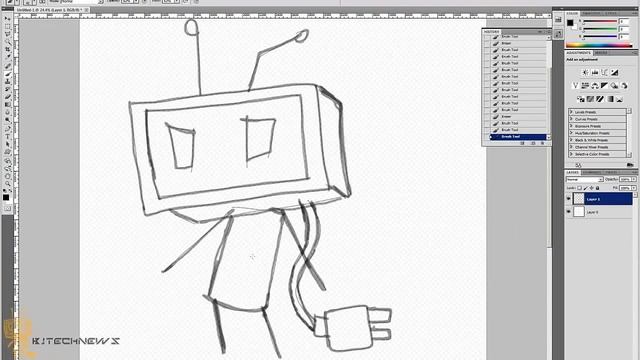Expand Exposure Presets list

(571, 126)
